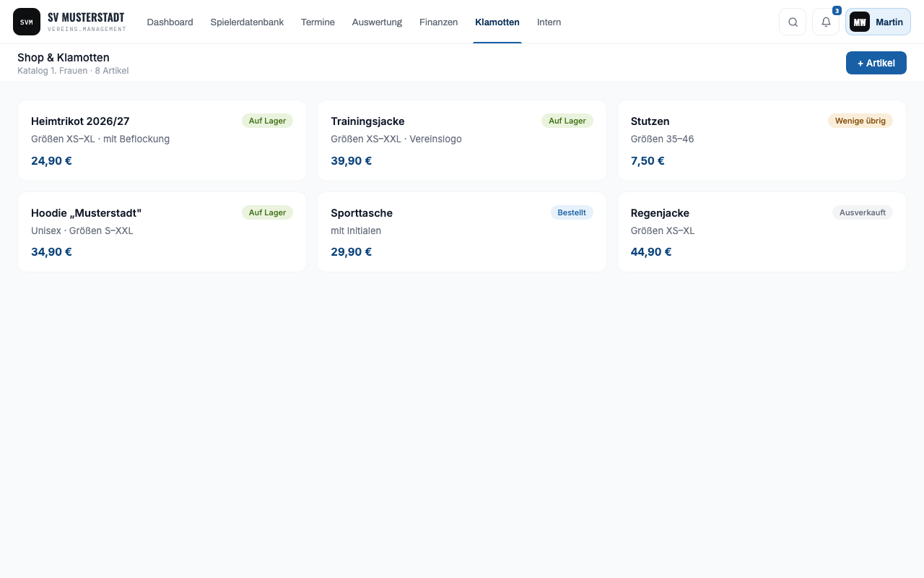Go to the Dashboard tab

170,22
